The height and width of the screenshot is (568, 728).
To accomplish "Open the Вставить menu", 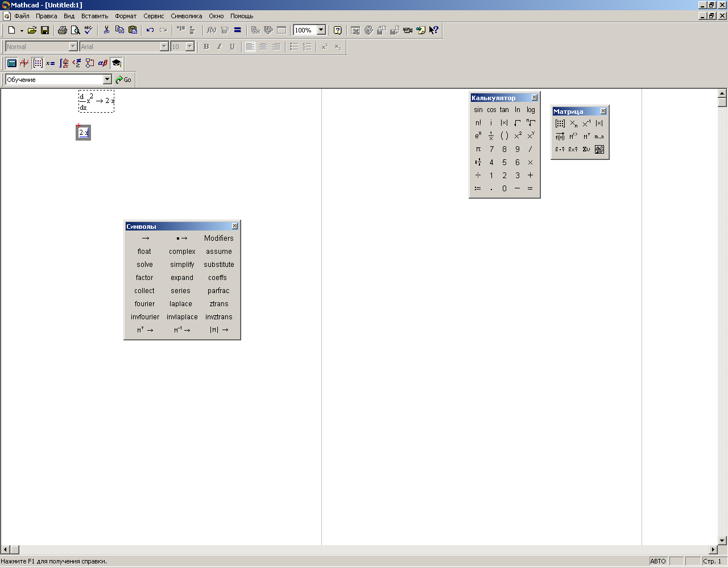I will click(94, 16).
